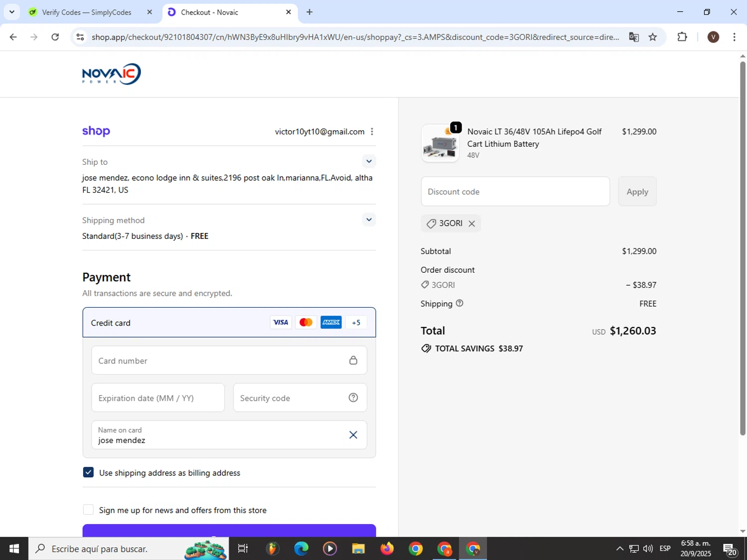Click the Shop logo
747x560 pixels.
(96, 131)
